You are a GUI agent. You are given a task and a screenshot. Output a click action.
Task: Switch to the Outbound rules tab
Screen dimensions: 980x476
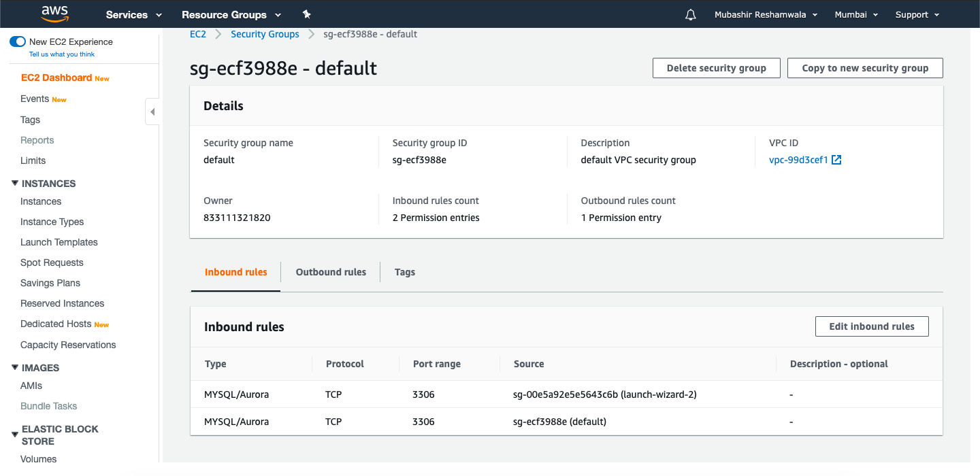pos(331,272)
